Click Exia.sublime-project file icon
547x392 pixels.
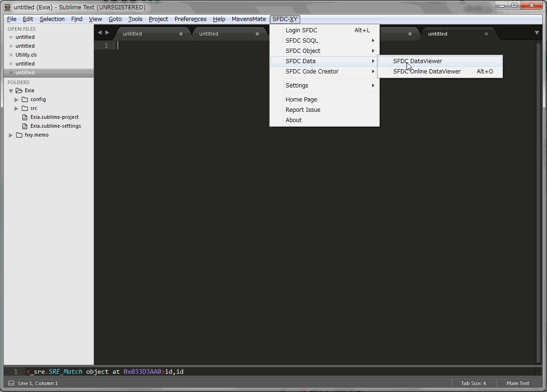(x=25, y=117)
